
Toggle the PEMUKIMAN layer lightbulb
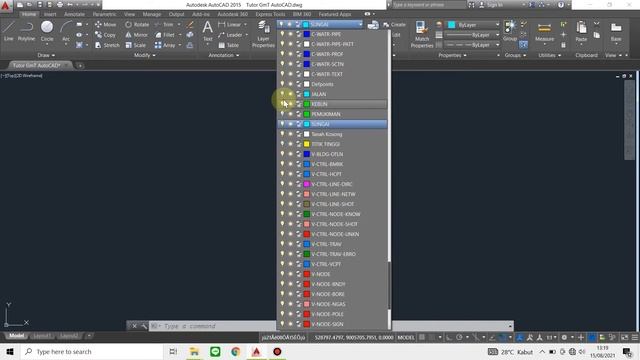(x=282, y=114)
